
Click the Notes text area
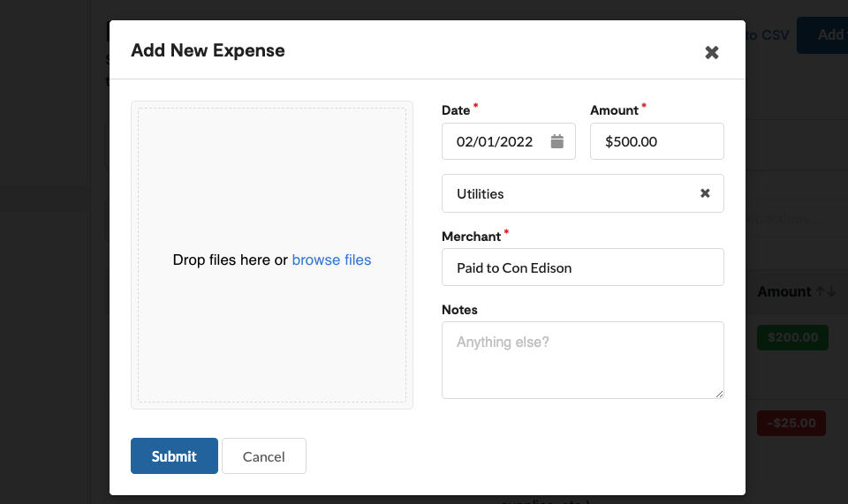click(582, 360)
